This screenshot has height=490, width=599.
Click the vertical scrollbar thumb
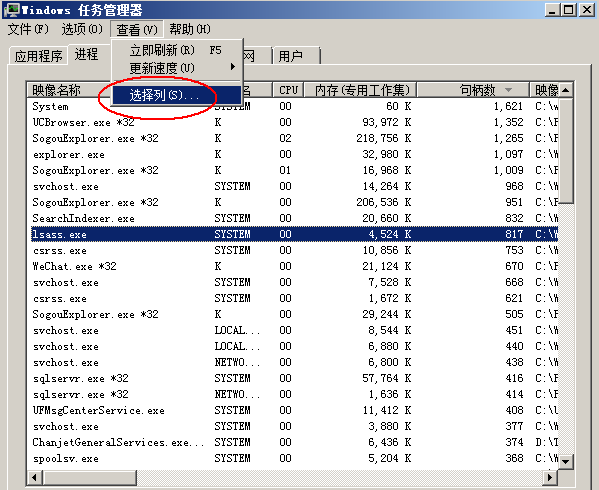[566, 150]
